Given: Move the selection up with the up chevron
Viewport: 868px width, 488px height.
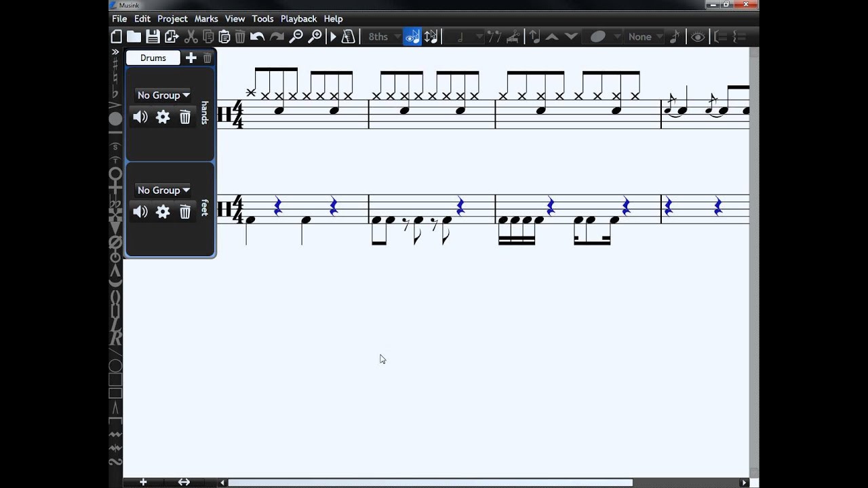Looking at the screenshot, I should 552,37.
